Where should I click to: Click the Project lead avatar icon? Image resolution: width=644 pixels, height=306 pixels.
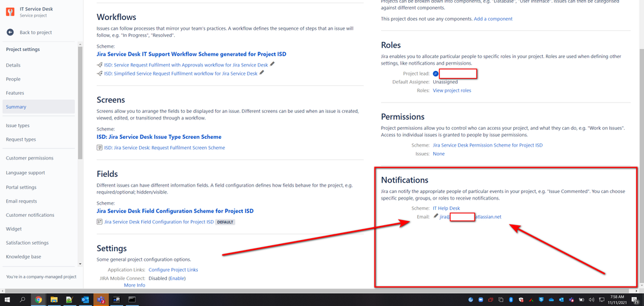tap(436, 74)
